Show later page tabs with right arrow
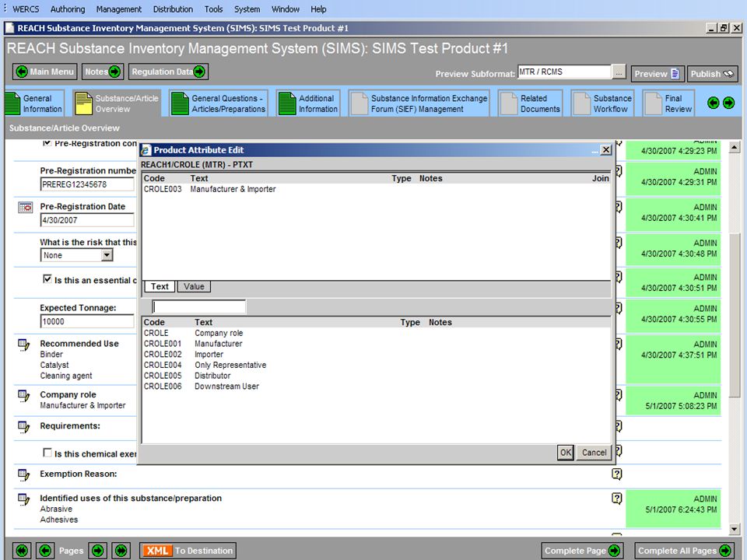 point(729,103)
